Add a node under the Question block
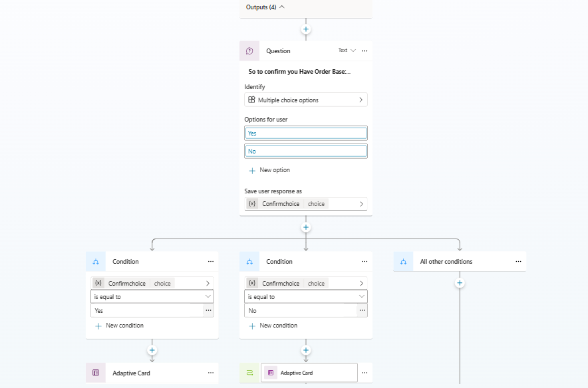 (x=305, y=227)
